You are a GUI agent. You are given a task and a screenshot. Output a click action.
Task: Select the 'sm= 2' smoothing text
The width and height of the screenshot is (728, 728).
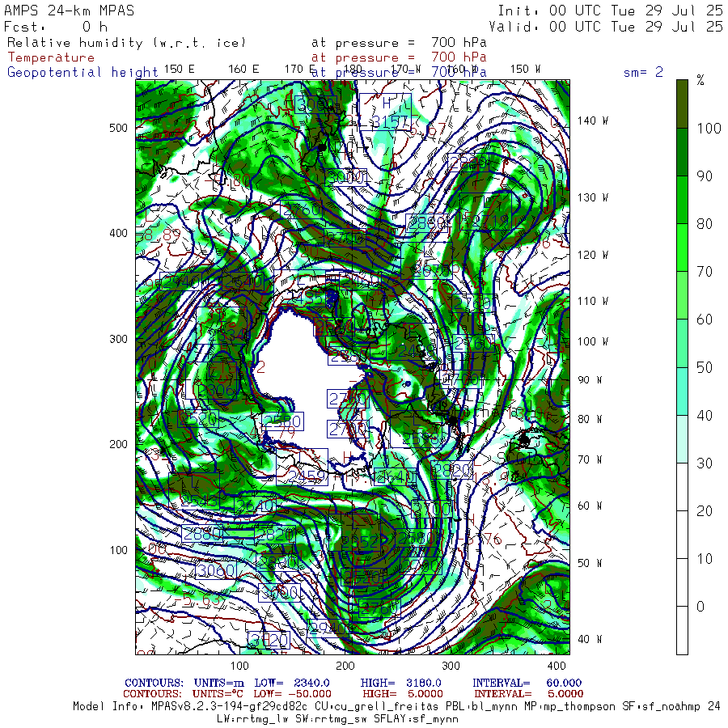pos(643,72)
